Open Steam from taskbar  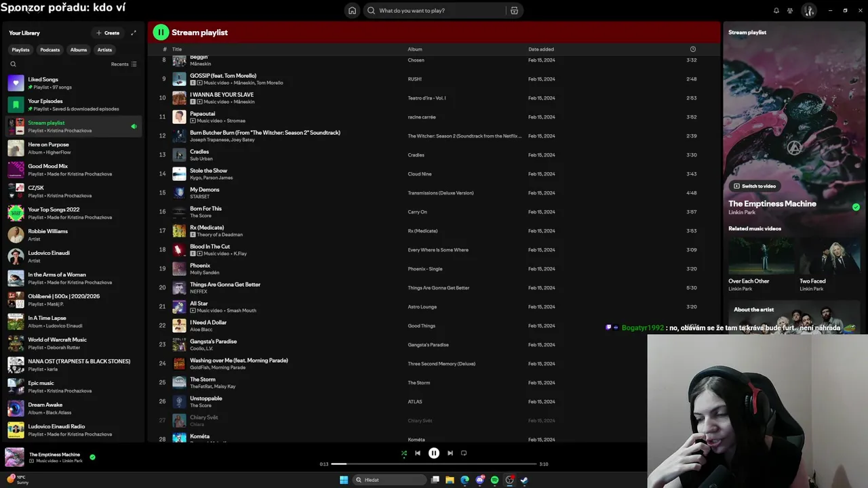(524, 480)
